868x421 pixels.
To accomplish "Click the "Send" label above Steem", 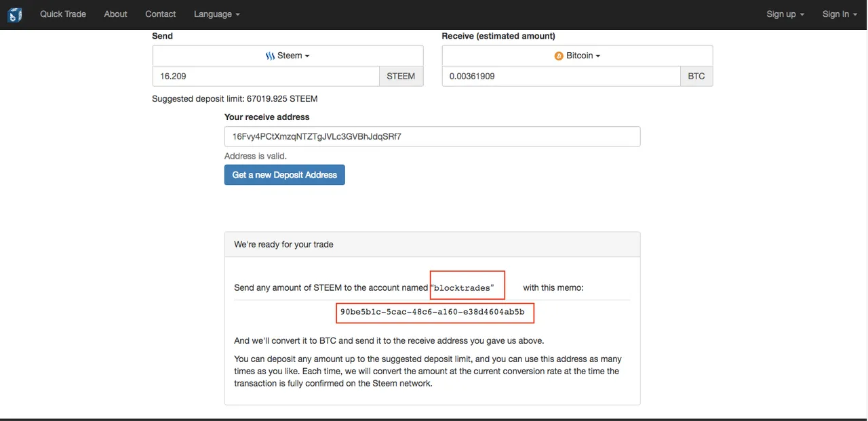I will click(162, 36).
